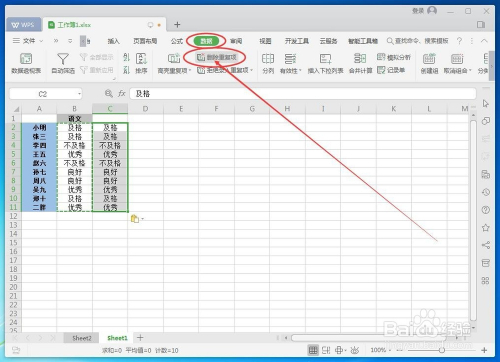This screenshot has height=362, width=500.
Task: Toggle eye-protection mode icon in status bar
Action: click(355, 350)
